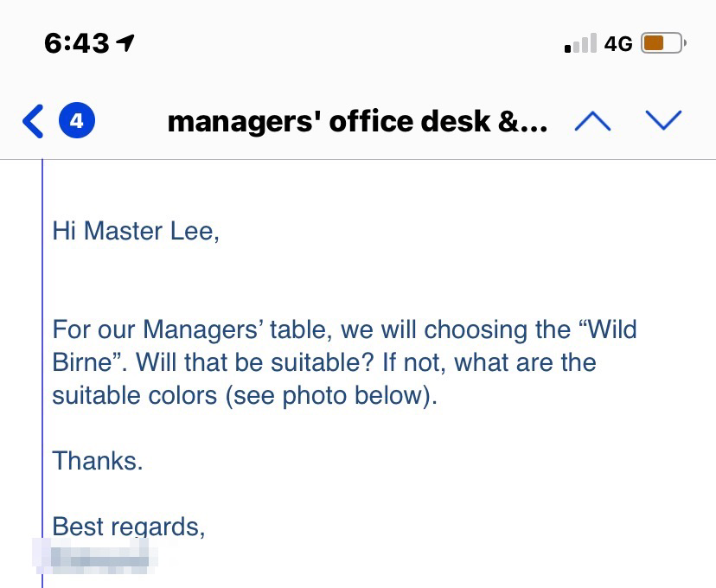Image resolution: width=716 pixels, height=588 pixels.
Task: Tap the 6:43 clock in status bar
Action: point(77,43)
